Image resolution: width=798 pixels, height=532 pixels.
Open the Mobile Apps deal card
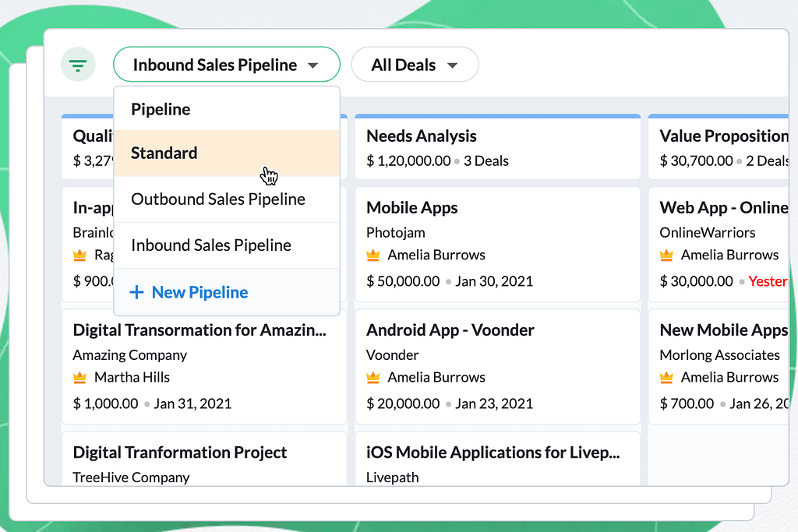click(x=497, y=244)
